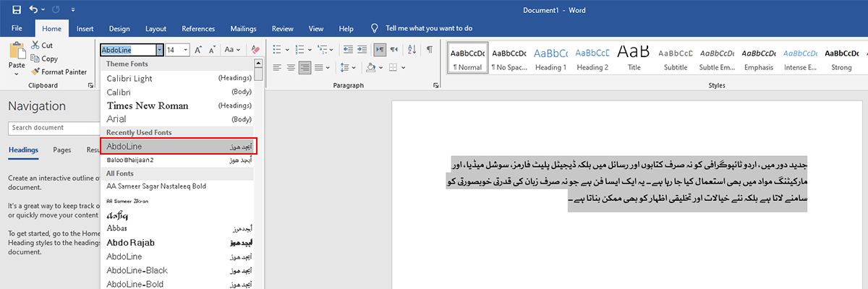Viewport: 868px width, 289px height.
Task: Open the Clipboard pane launcher
Action: coord(91,85)
